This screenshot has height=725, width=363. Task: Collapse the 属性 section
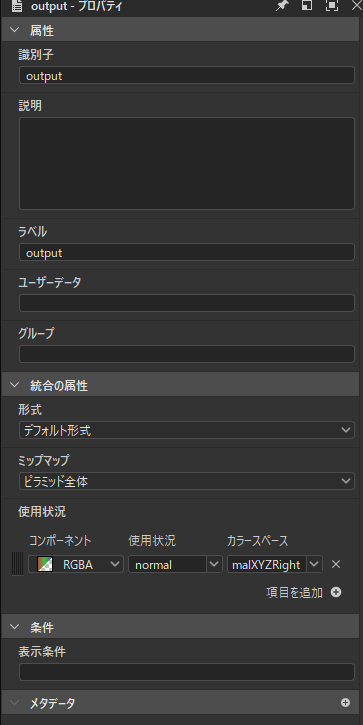tap(14, 31)
